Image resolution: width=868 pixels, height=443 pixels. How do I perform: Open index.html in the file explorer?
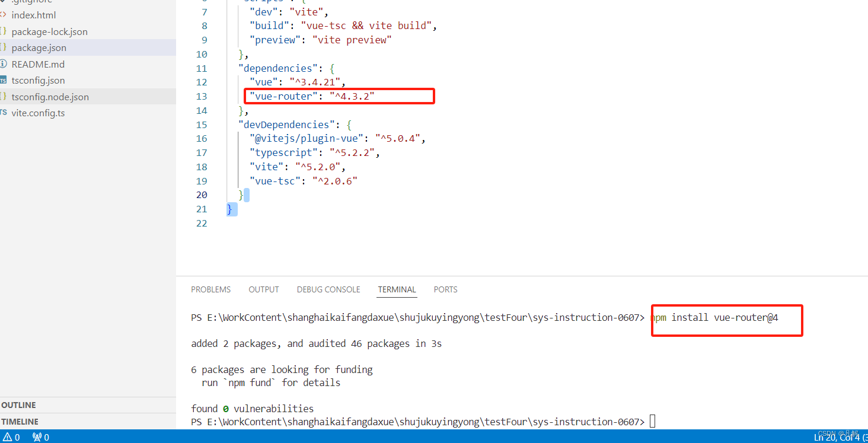coord(34,15)
